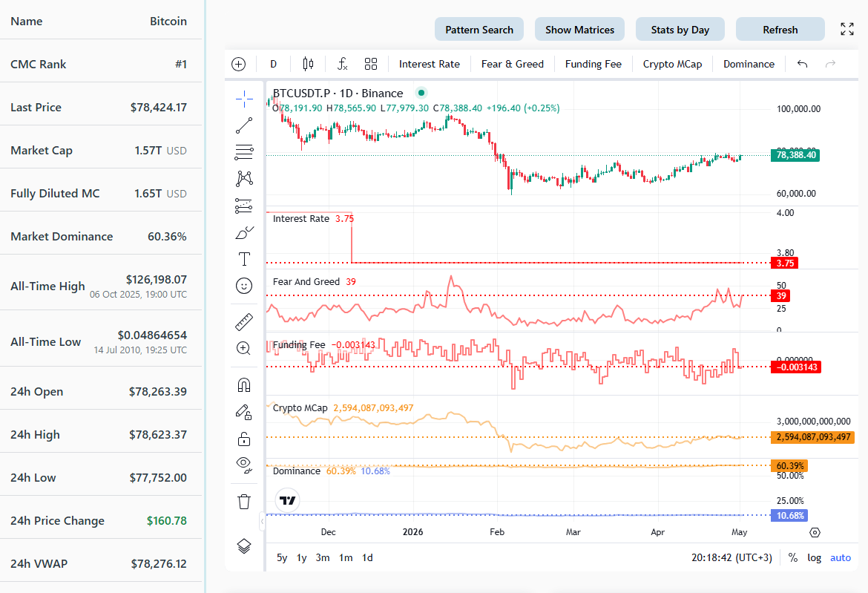
Task: Click the BTCUSDT.P chart symbol title
Action: pyautogui.click(x=338, y=94)
